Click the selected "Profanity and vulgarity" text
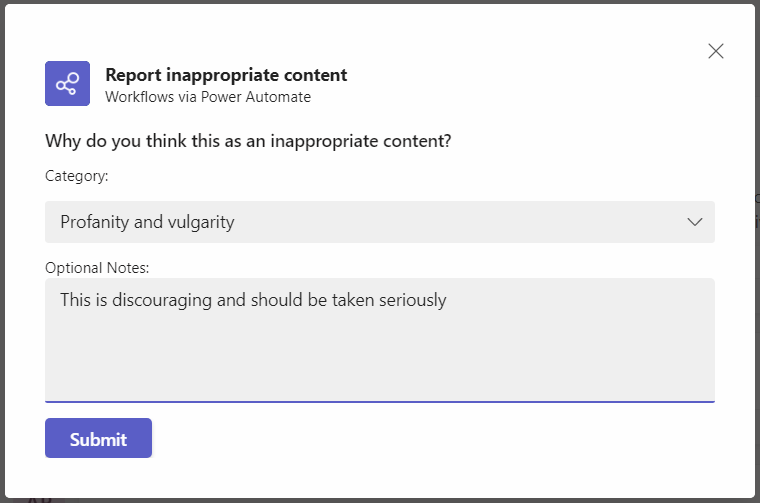760x503 pixels. (147, 222)
